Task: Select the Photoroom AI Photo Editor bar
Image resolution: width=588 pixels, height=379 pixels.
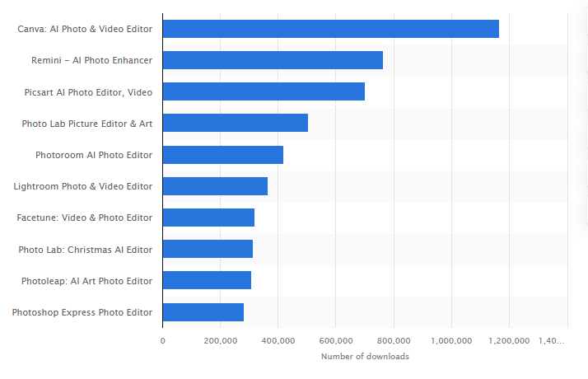Action: (222, 155)
